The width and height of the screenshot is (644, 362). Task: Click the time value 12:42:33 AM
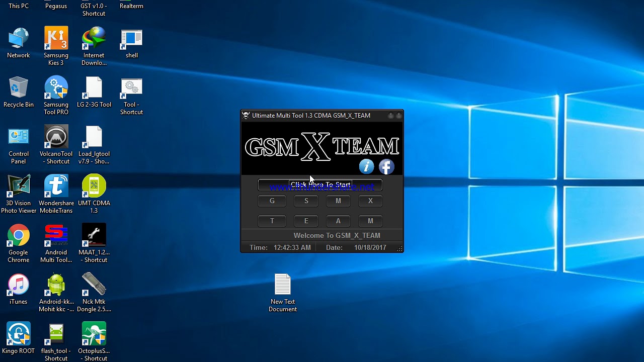(x=292, y=248)
